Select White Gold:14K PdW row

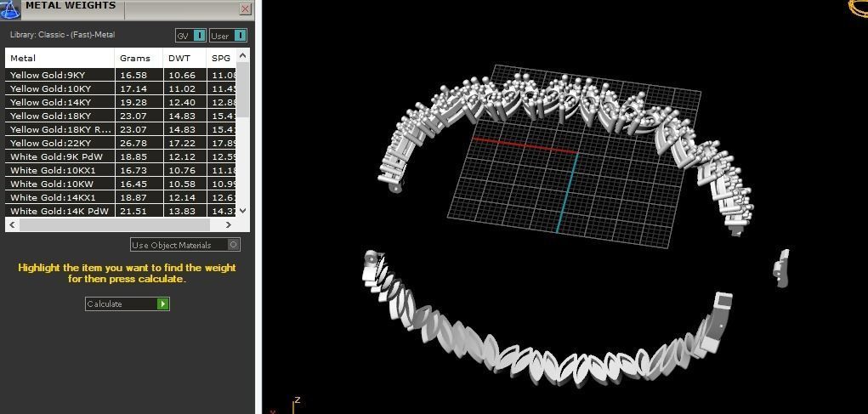pos(121,211)
